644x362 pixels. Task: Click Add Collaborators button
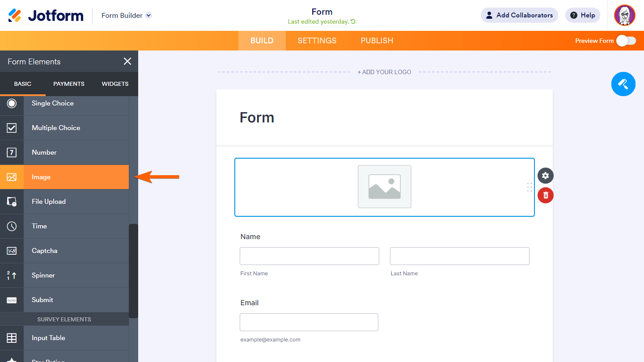519,15
